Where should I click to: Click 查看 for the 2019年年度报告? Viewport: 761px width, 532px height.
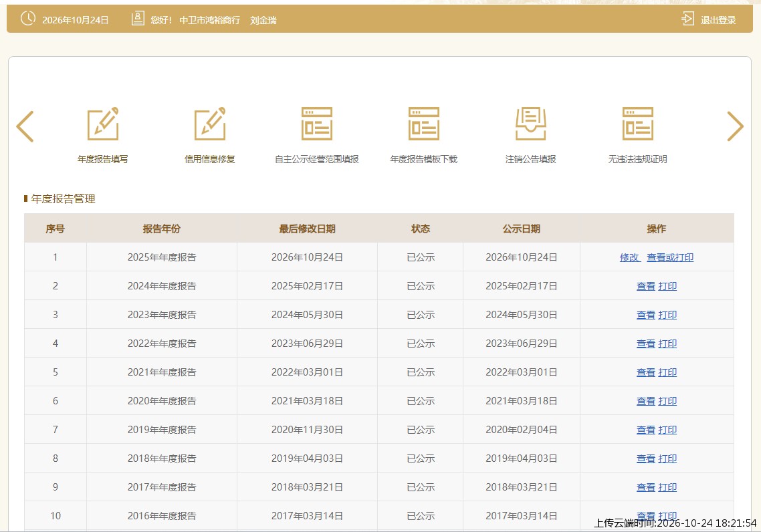[x=646, y=430]
